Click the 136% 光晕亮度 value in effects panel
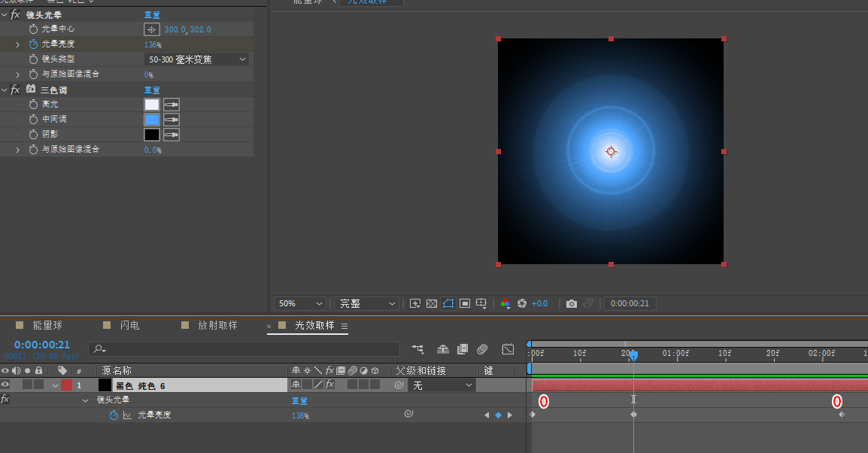Screen dimensions: 868x453 tap(153, 44)
